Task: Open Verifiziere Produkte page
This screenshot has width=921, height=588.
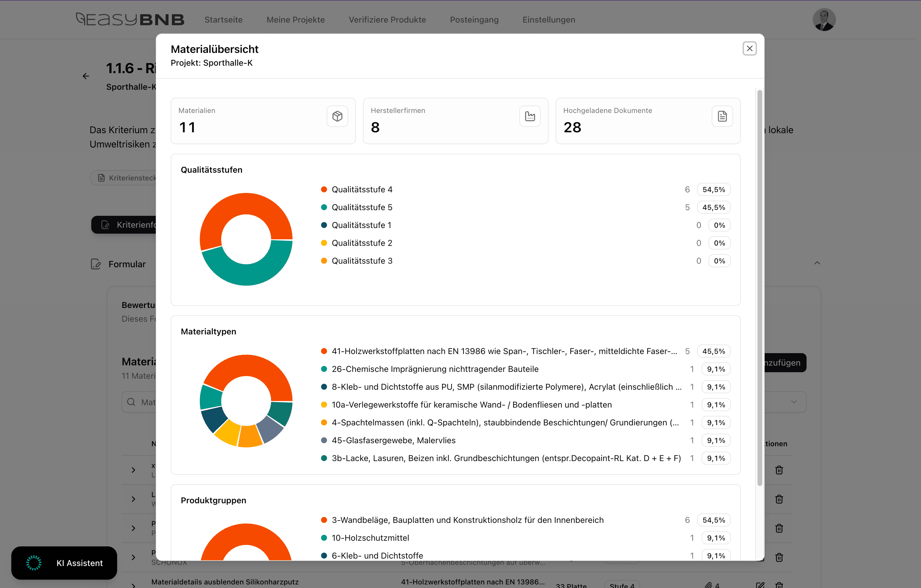Action: [x=387, y=20]
